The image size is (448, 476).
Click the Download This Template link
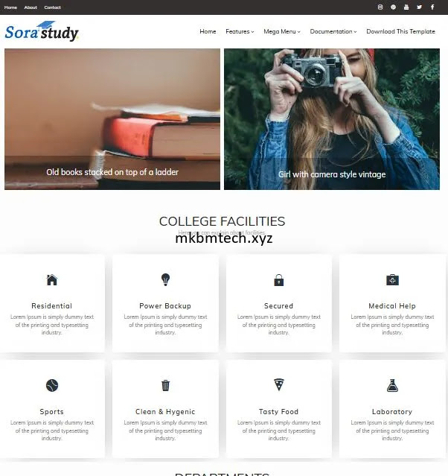[400, 31]
